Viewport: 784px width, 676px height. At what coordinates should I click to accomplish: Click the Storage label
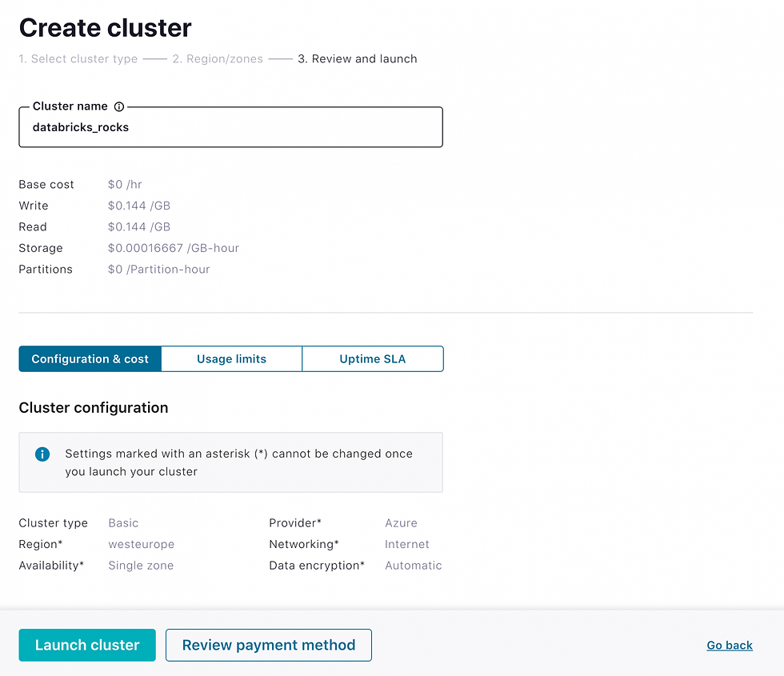(x=41, y=248)
